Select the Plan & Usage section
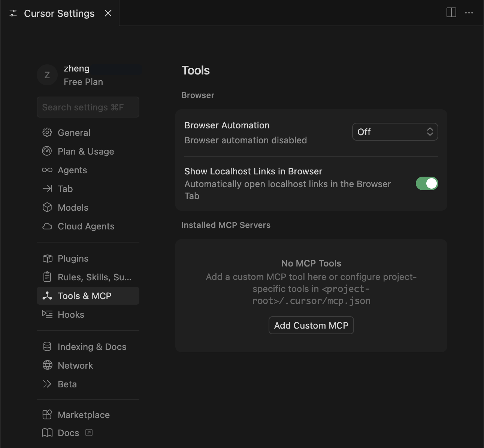Viewport: 484px width, 448px height. point(86,151)
